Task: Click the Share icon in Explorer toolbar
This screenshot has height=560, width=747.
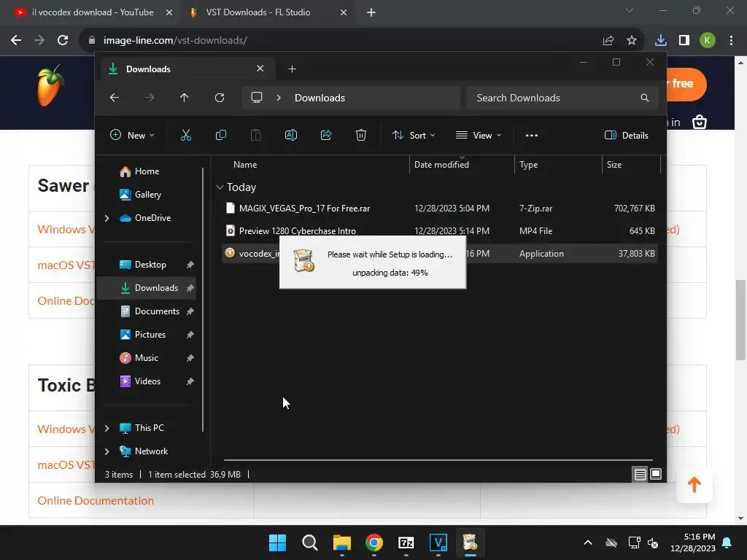Action: [x=326, y=135]
